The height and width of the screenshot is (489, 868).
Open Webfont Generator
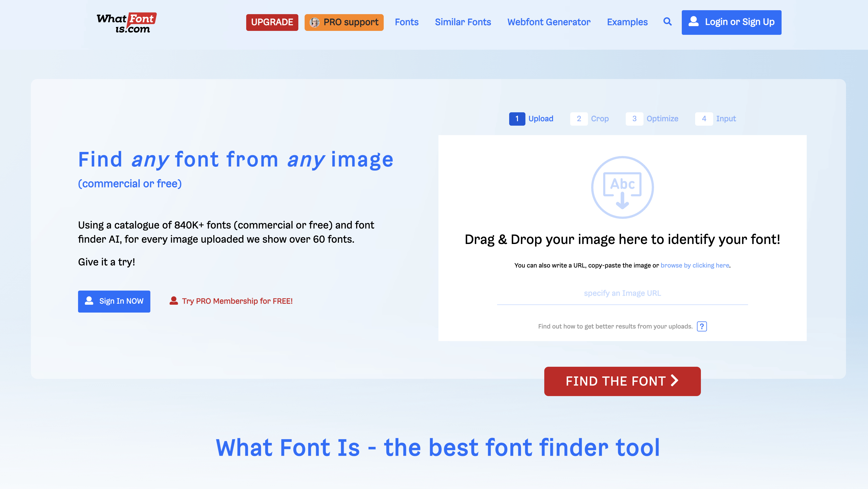click(549, 22)
